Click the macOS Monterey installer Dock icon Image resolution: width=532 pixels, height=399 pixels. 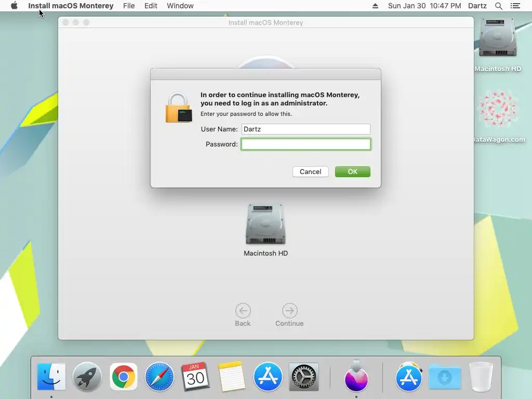[x=356, y=377]
